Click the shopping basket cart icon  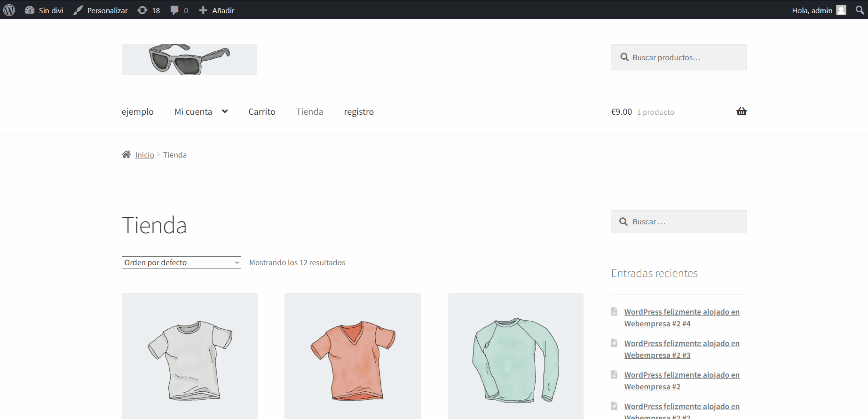pos(741,111)
